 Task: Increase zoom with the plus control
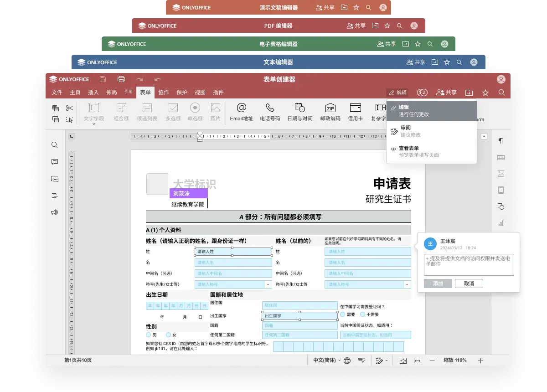pyautogui.click(x=480, y=360)
